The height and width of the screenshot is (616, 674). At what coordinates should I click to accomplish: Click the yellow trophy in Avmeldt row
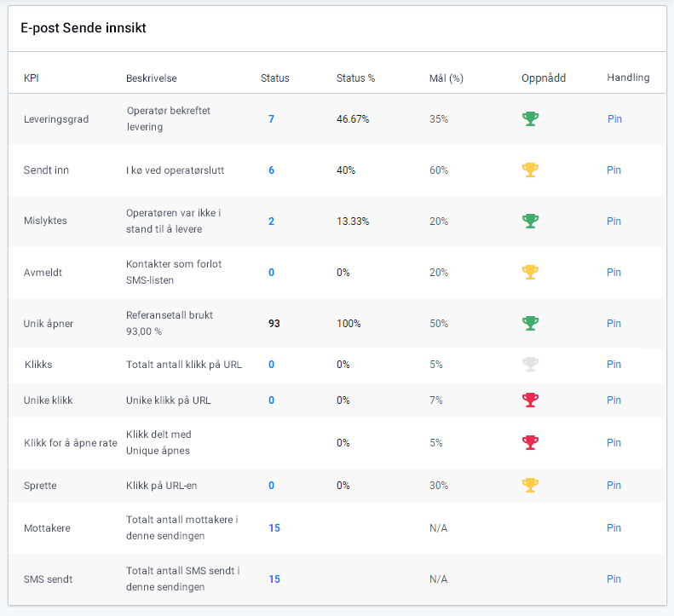tap(530, 272)
